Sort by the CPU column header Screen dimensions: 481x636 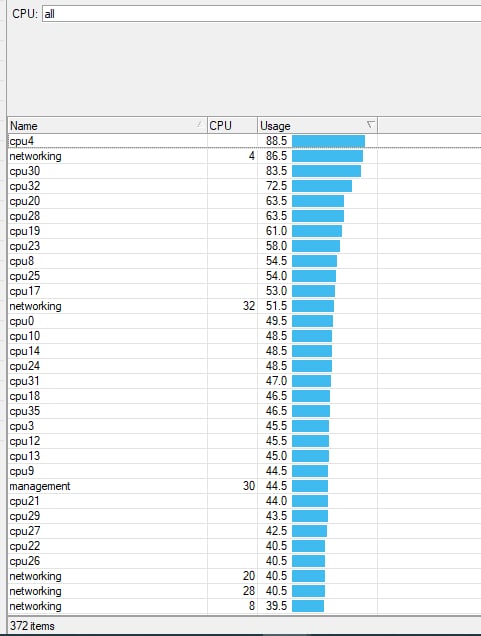232,125
